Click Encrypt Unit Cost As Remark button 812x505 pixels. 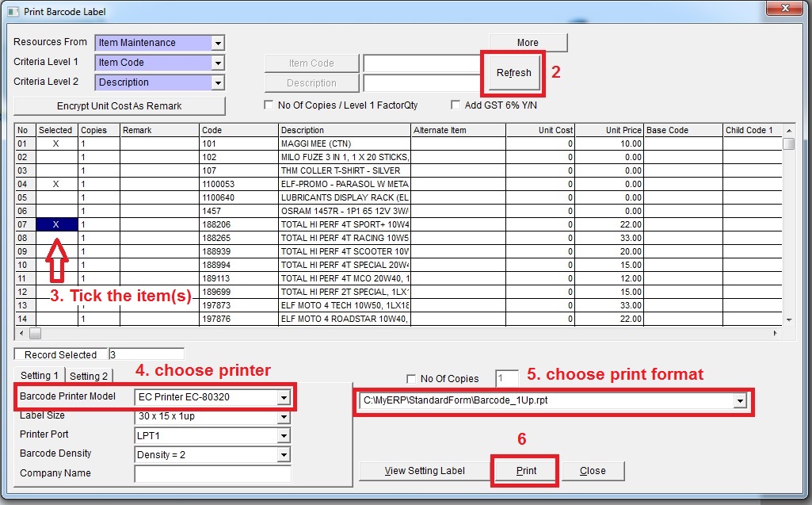tap(120, 106)
